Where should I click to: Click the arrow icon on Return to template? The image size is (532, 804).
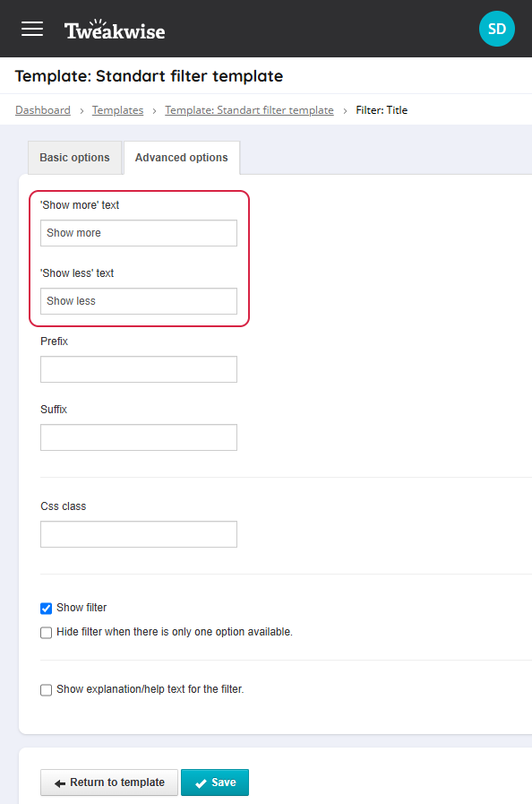60,783
